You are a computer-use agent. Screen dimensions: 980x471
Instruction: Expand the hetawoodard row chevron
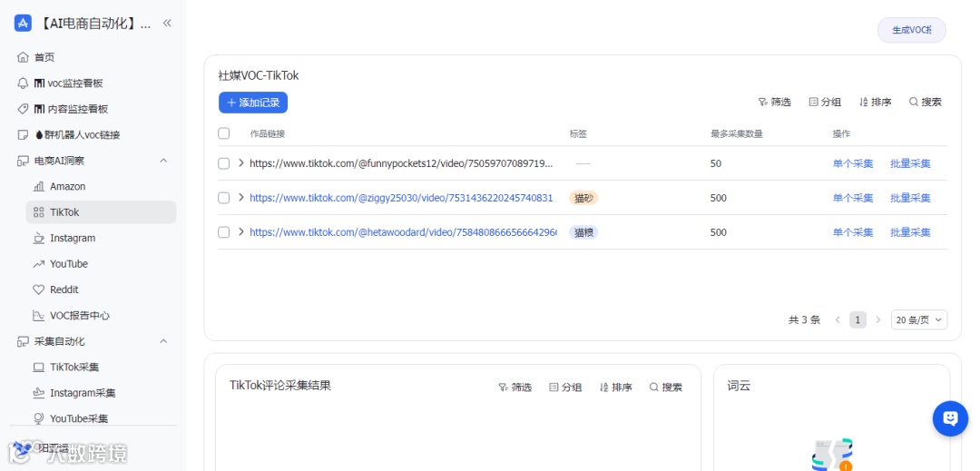[241, 231]
